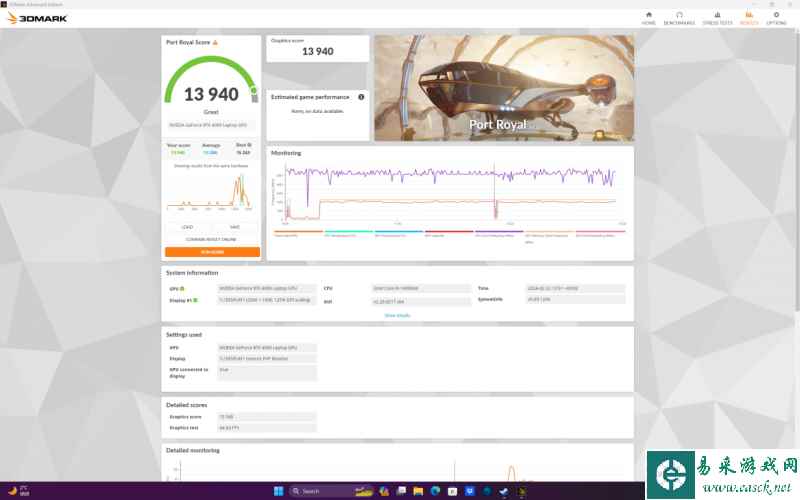800x500 pixels.
Task: Click the GPU connected to display value
Action: click(266, 373)
